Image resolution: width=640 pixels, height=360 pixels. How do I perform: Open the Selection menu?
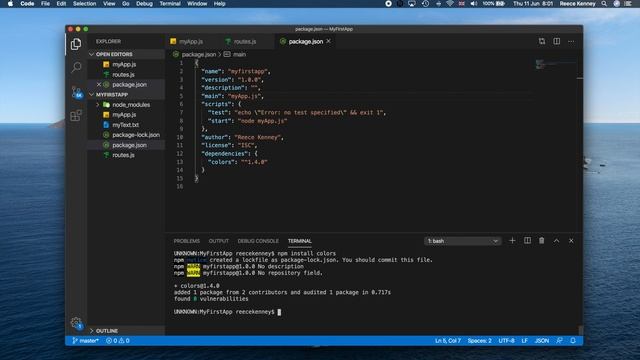click(84, 4)
